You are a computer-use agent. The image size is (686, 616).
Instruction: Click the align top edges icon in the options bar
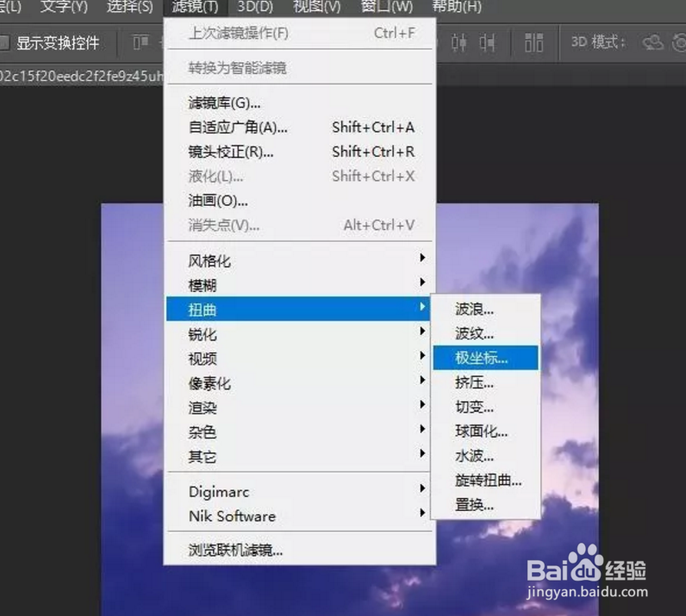click(x=140, y=42)
